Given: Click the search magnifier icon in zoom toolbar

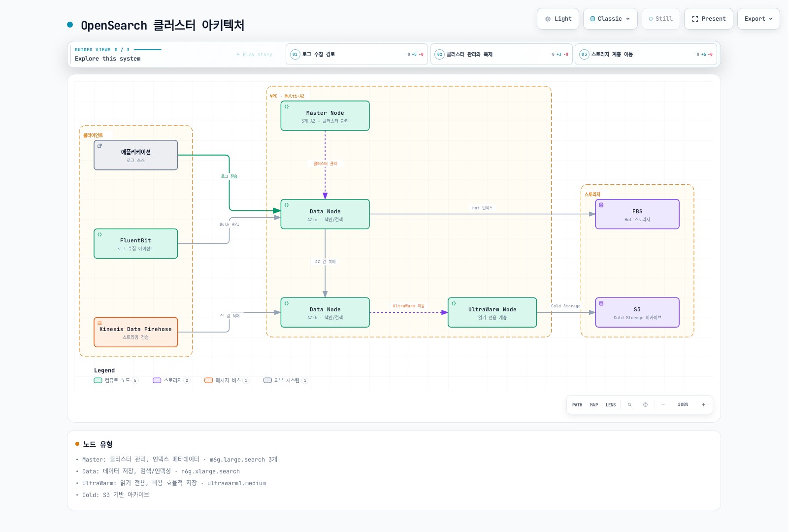Looking at the screenshot, I should tap(629, 405).
